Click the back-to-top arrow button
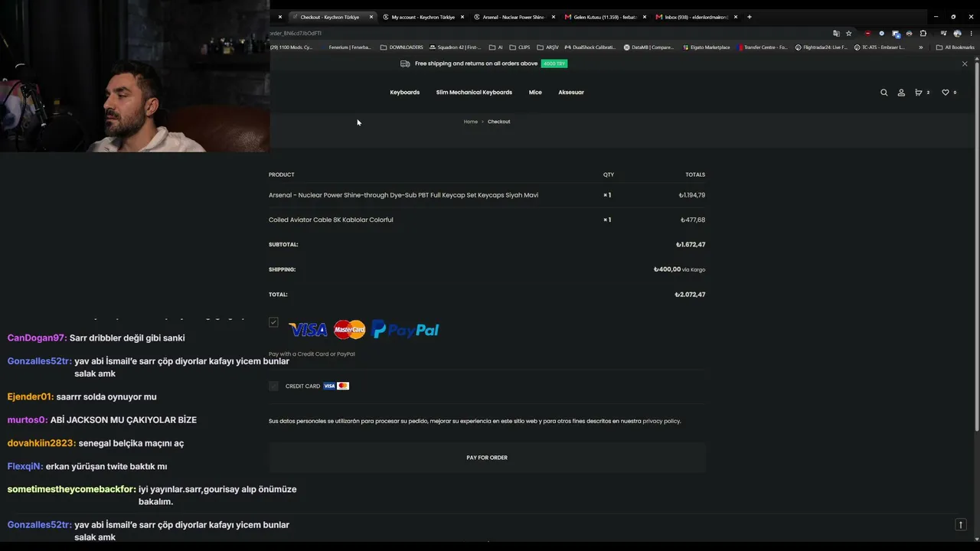Viewport: 980px width, 551px height. tap(961, 524)
